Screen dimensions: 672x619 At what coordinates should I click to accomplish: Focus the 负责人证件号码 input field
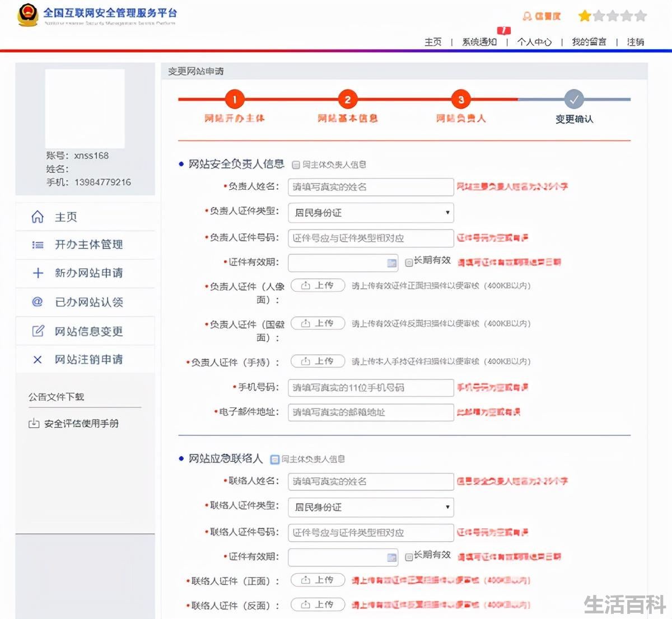click(x=371, y=238)
